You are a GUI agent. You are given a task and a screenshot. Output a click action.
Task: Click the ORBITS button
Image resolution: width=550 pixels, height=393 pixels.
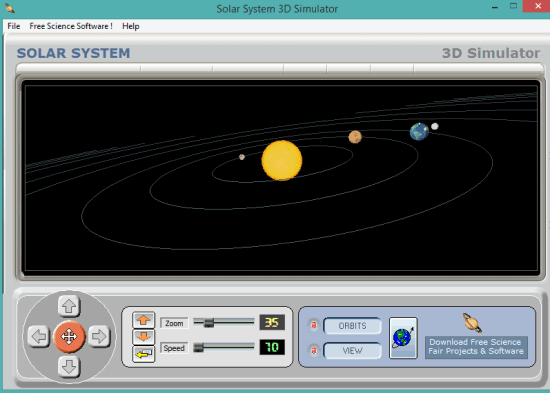click(x=352, y=326)
